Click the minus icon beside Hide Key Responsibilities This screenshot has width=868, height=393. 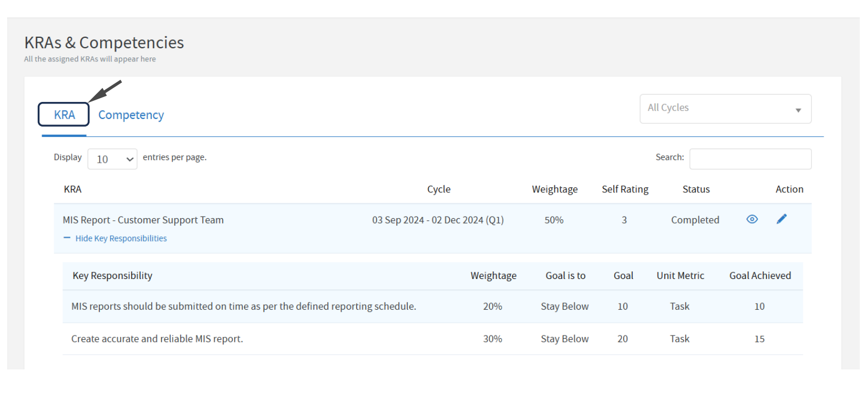tap(67, 238)
